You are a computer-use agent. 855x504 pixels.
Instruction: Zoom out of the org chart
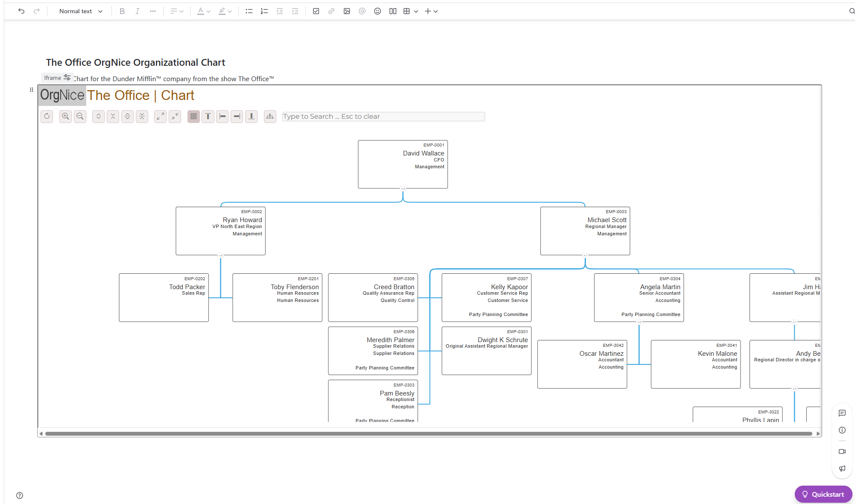point(80,116)
